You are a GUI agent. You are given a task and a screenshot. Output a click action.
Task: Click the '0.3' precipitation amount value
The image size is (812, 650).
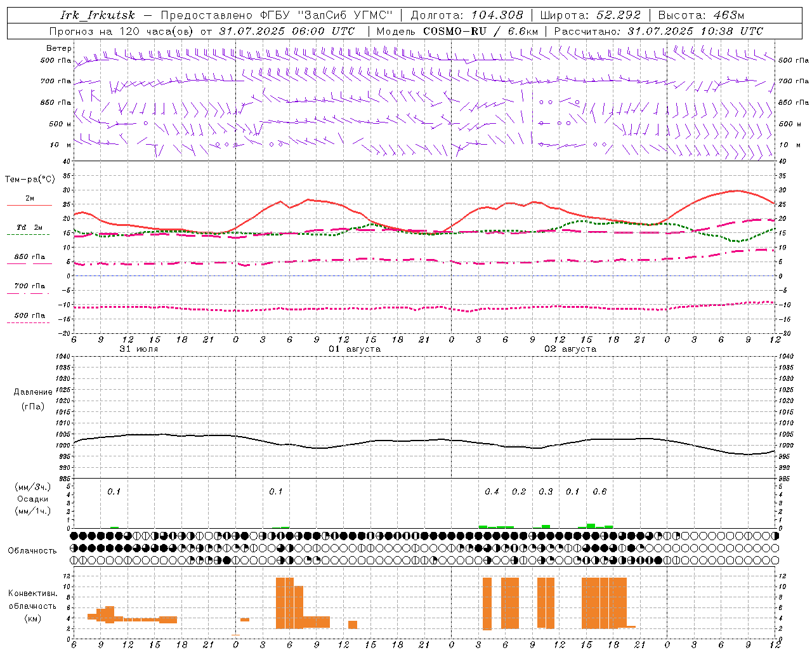[x=546, y=492]
